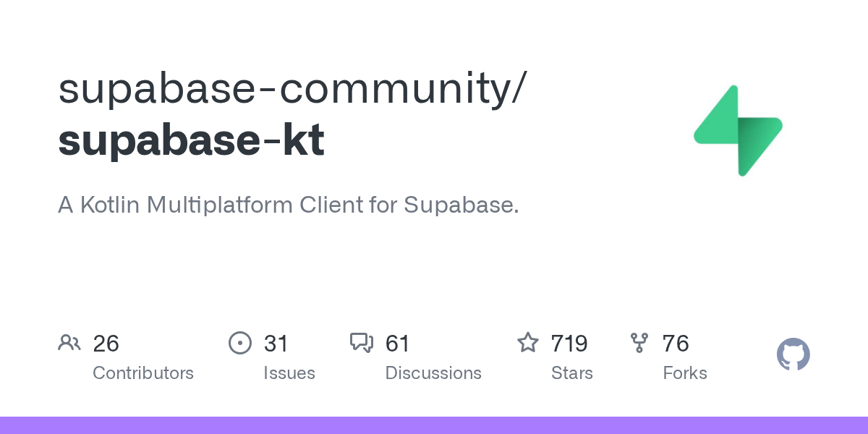Click the Forks label under 76

[684, 373]
